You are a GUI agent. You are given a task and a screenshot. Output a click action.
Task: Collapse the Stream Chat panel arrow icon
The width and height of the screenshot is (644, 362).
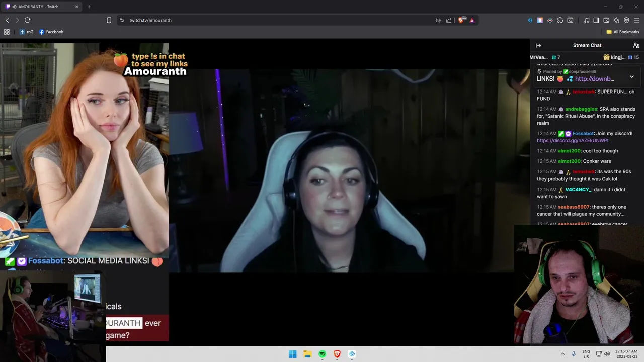pos(538,45)
